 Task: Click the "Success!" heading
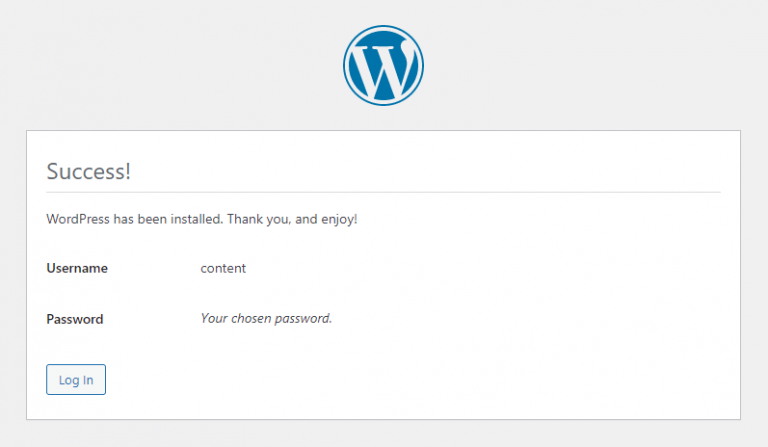[89, 171]
